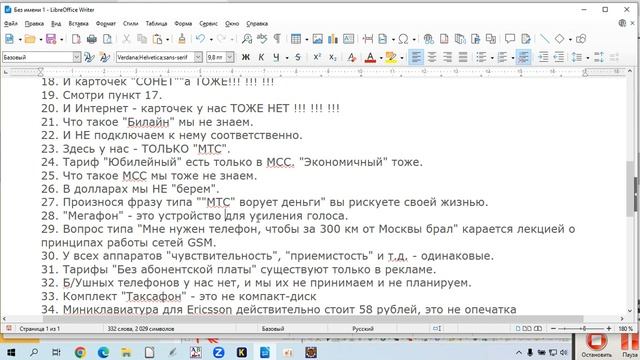Viewport: 640px width, 360px height.
Task: Toggle superscript formatting
Action: coord(317,58)
